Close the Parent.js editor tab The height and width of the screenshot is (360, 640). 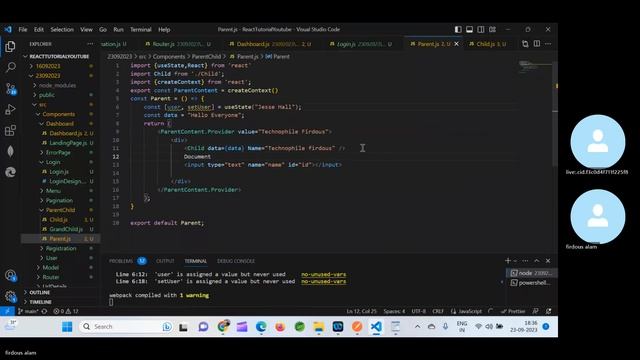tap(456, 44)
